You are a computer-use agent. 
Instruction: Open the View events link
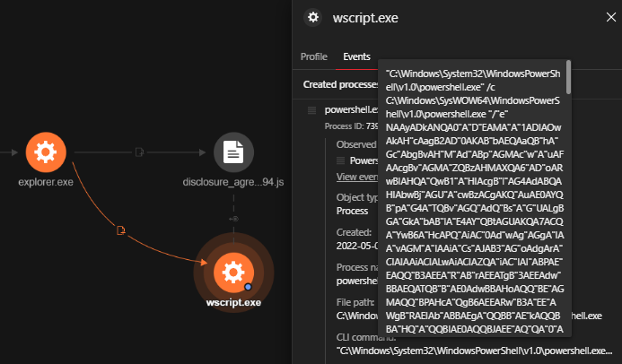(x=355, y=178)
